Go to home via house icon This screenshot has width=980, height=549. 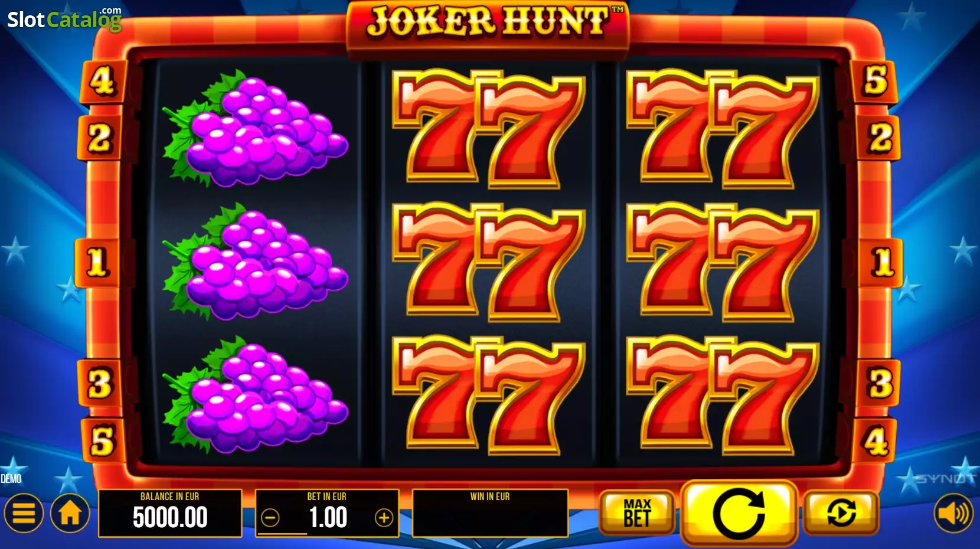pos(70,513)
